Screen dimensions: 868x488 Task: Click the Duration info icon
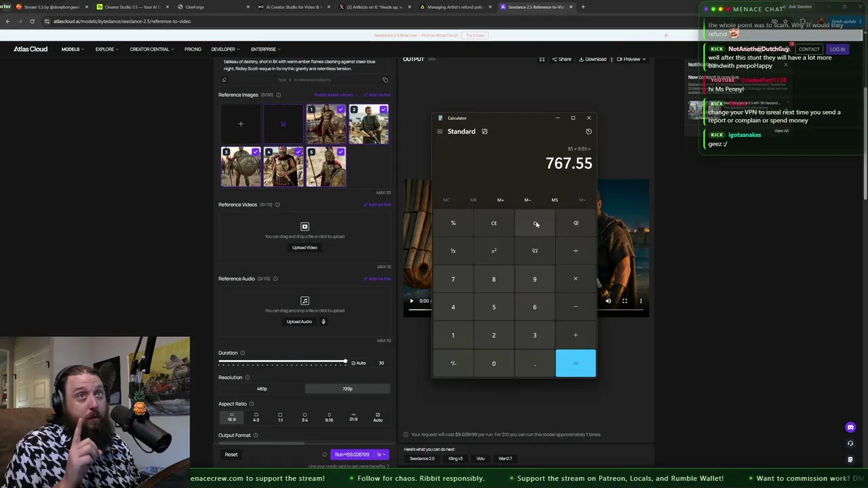pyautogui.click(x=243, y=353)
